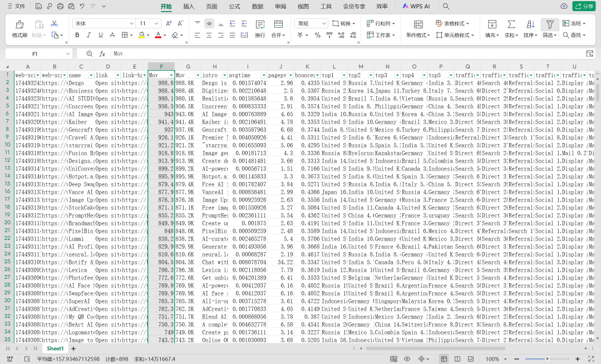Open number format 常规 dropdown
This screenshot has width=601, height=364.
[x=324, y=23]
